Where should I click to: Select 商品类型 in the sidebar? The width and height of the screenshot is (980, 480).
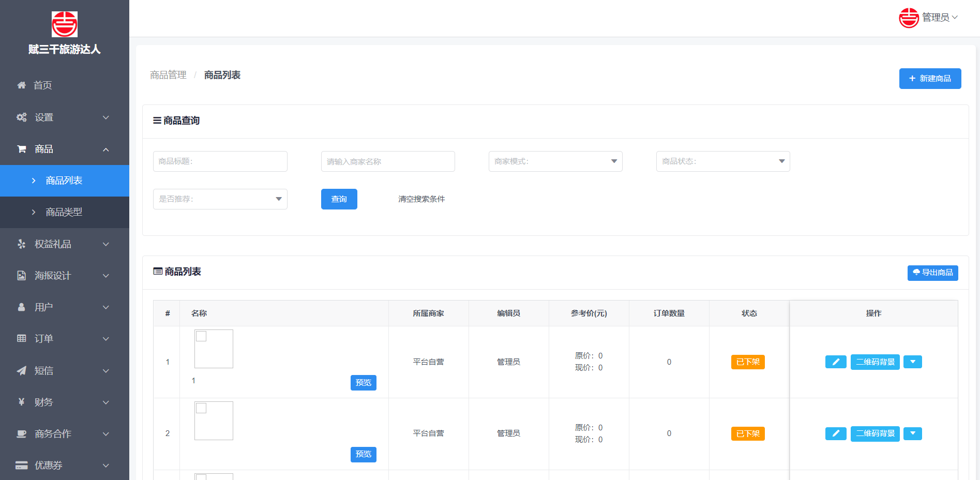pyautogui.click(x=65, y=212)
